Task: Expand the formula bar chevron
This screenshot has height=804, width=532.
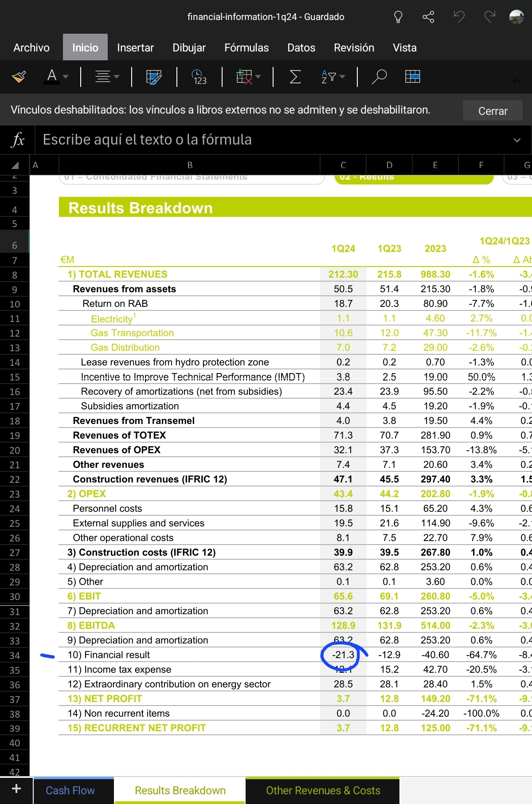Action: pyautogui.click(x=517, y=140)
